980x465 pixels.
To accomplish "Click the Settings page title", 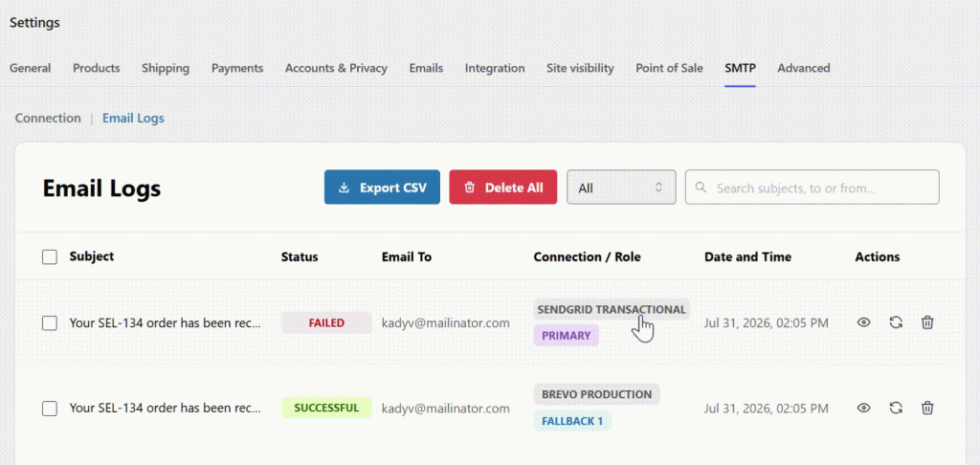I will 35,23.
